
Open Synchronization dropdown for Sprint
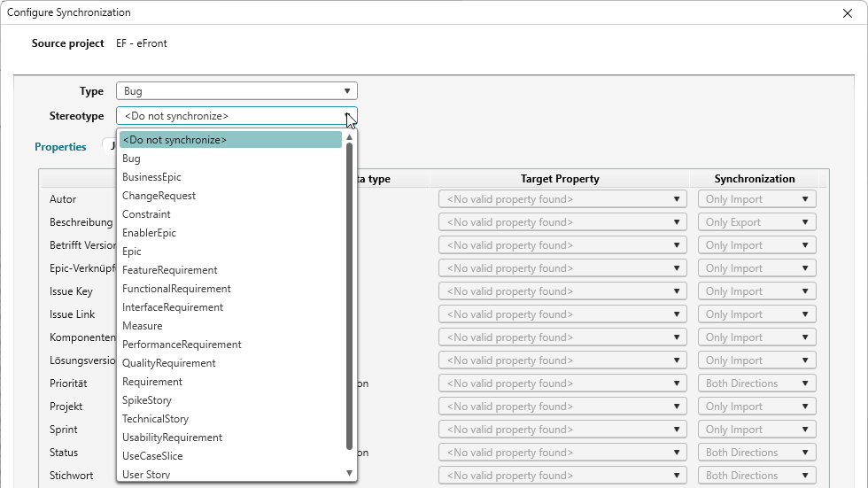pos(756,430)
